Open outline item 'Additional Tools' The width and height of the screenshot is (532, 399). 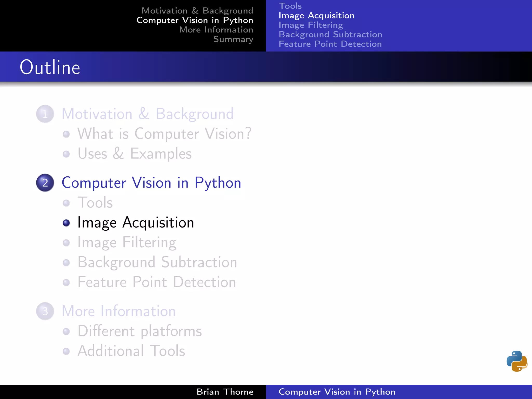click(131, 351)
